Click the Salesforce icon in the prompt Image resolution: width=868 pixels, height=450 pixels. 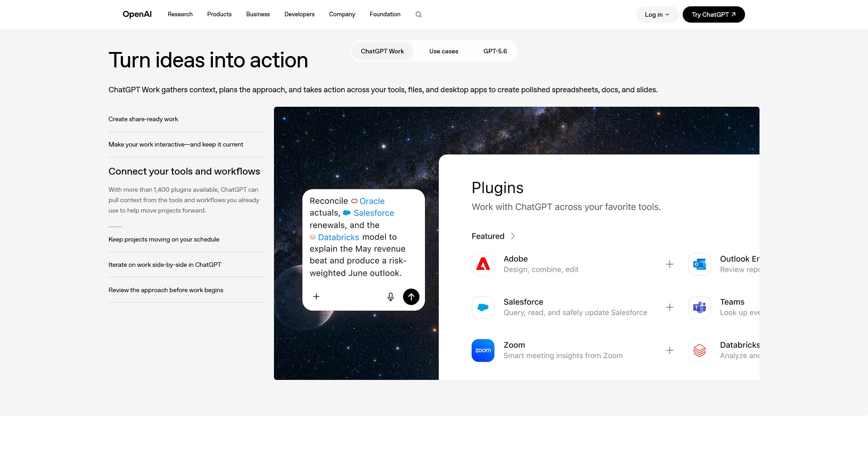(x=347, y=213)
